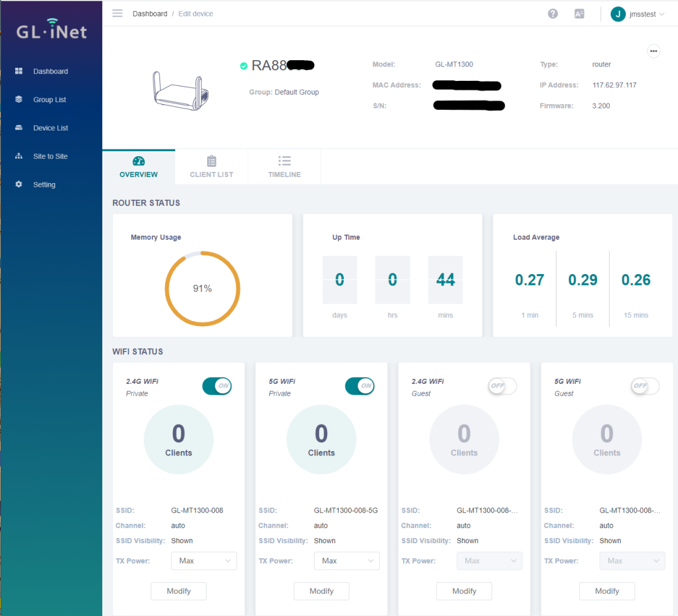Click the Group: Default Group text
Viewport: 678px width, 616px height.
284,92
